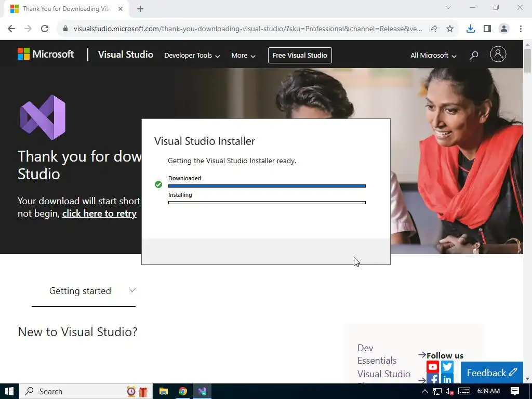Click the search magnifier on Microsoft header

point(474,55)
